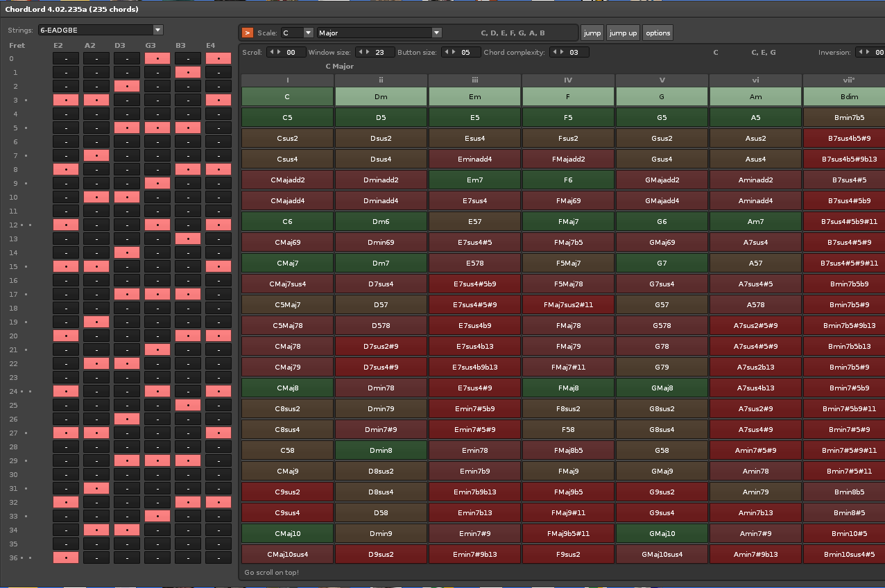Increase Window size with right arrow
The image size is (885, 588).
click(368, 52)
